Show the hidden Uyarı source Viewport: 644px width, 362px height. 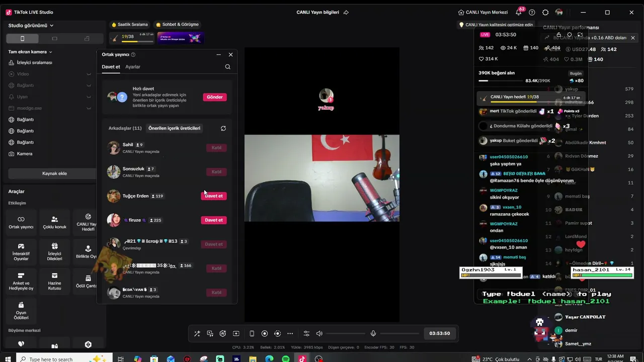(x=89, y=97)
